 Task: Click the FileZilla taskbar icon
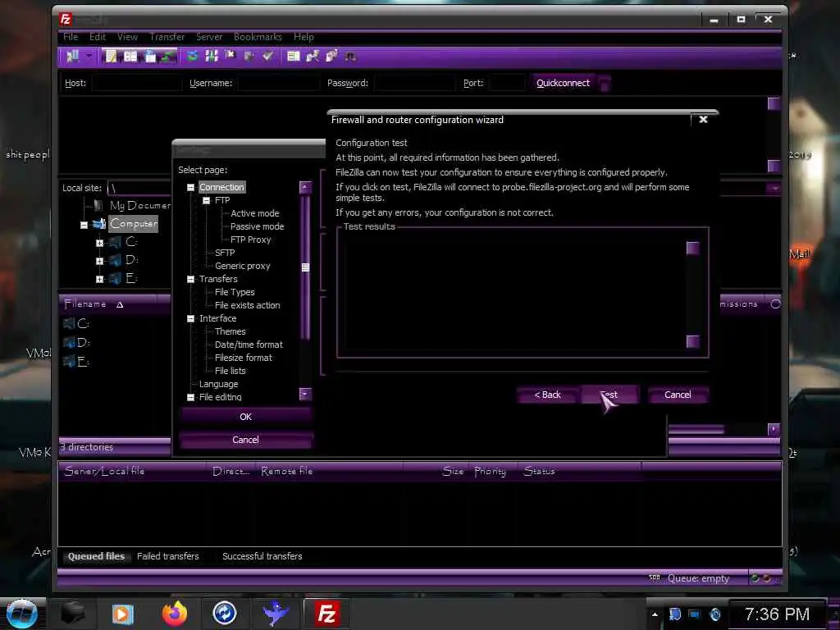point(326,614)
